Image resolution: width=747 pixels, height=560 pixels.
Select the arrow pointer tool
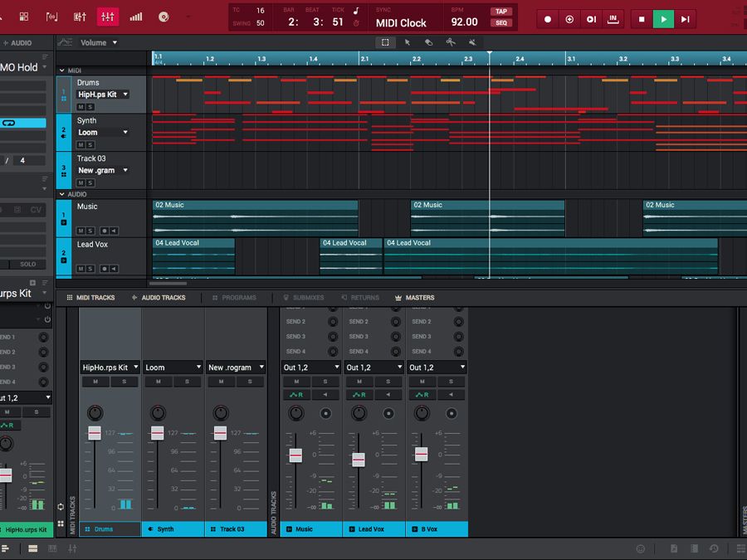(x=408, y=42)
